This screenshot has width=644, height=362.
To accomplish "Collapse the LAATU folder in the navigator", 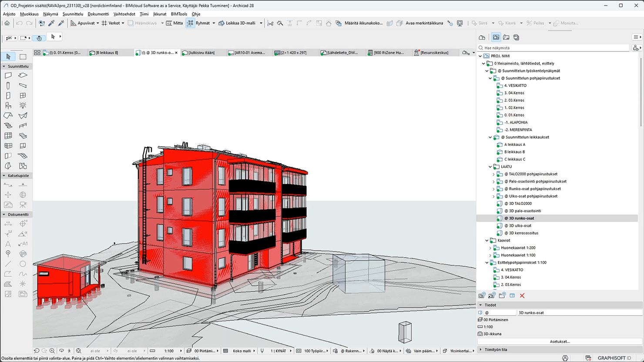I will click(x=490, y=167).
